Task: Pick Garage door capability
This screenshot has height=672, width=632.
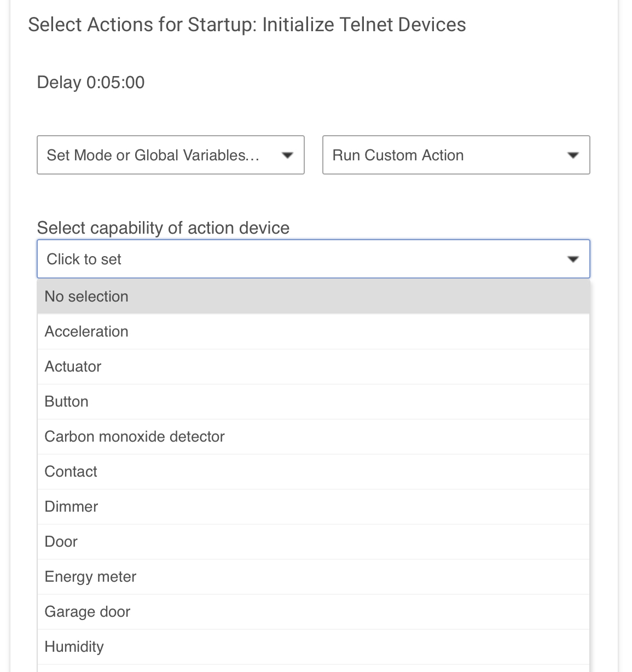Action: pos(314,612)
